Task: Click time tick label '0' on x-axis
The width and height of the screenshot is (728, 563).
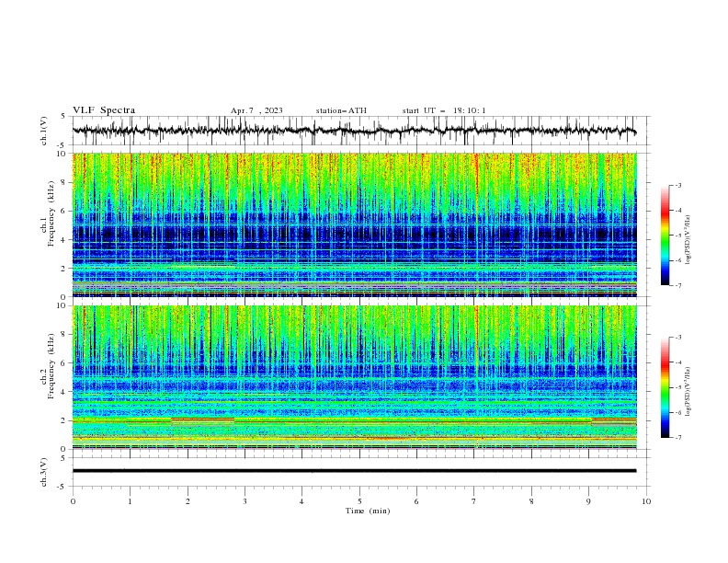Action: pyautogui.click(x=73, y=501)
